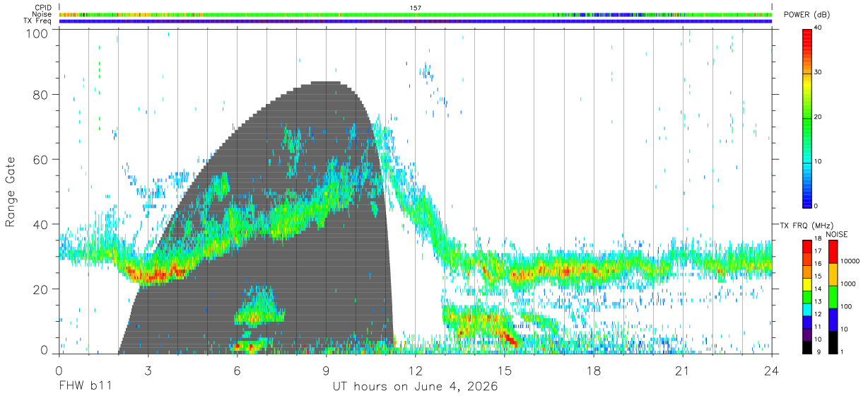
Task: Click the FHW b11 radar beam label
Action: [x=86, y=387]
